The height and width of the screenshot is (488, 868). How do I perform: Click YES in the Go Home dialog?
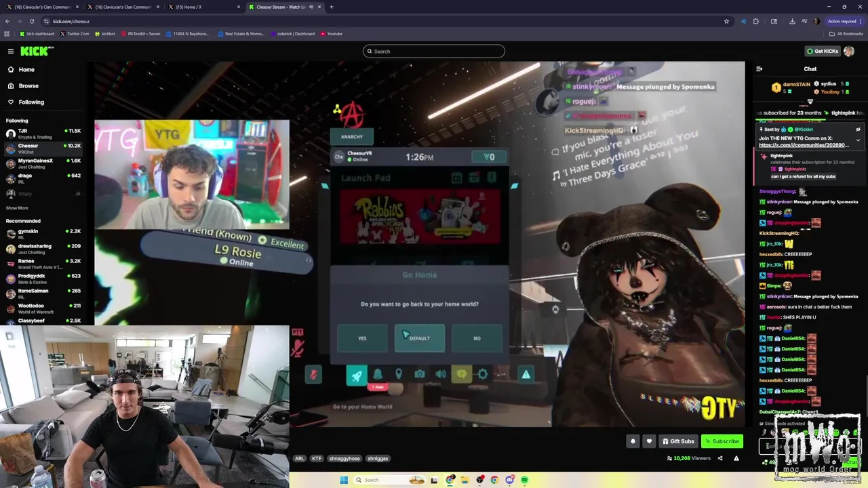(362, 338)
